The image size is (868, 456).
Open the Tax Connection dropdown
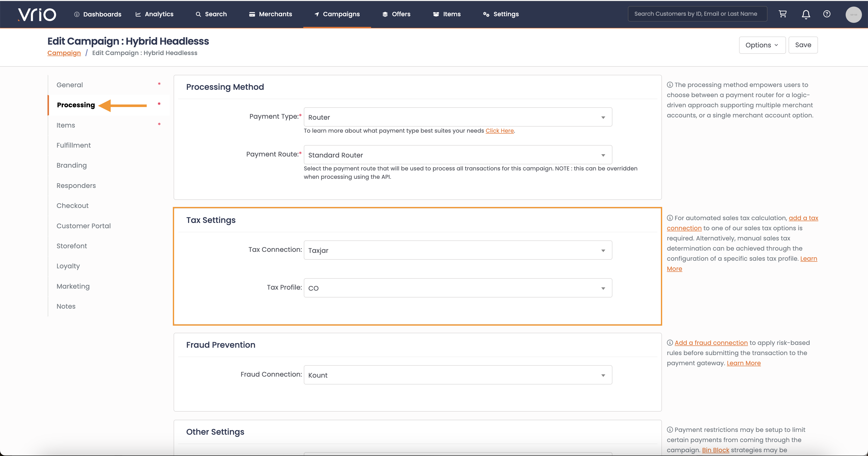(458, 250)
